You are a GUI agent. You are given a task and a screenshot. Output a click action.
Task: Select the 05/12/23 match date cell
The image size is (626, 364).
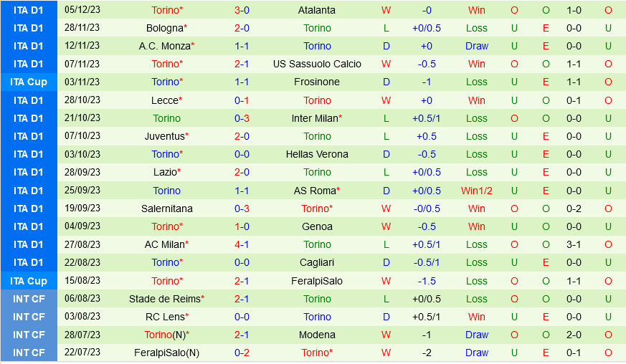click(82, 10)
